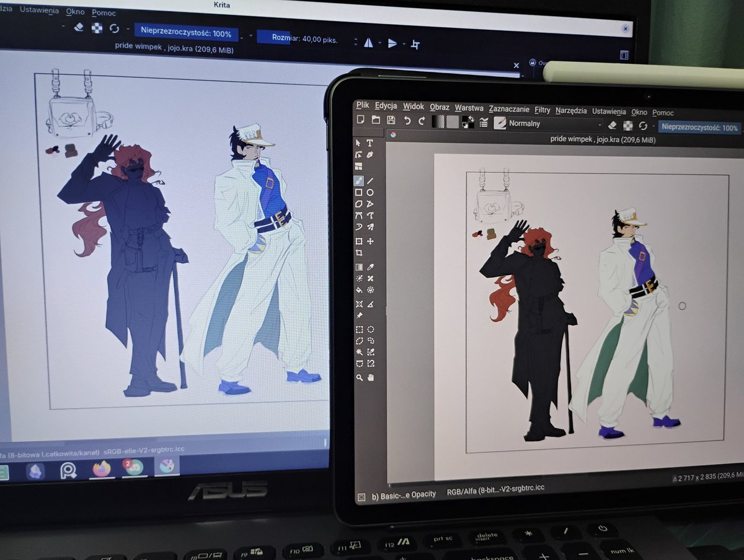This screenshot has height=560, width=744.
Task: Expand horizontal mirror options arrow on laptop
Action: pos(379,43)
